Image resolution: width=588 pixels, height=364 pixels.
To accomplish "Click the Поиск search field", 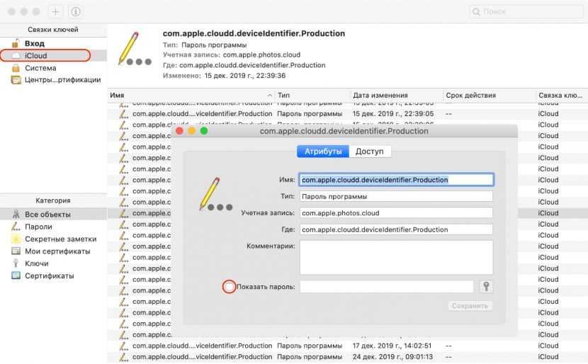I will (x=528, y=11).
